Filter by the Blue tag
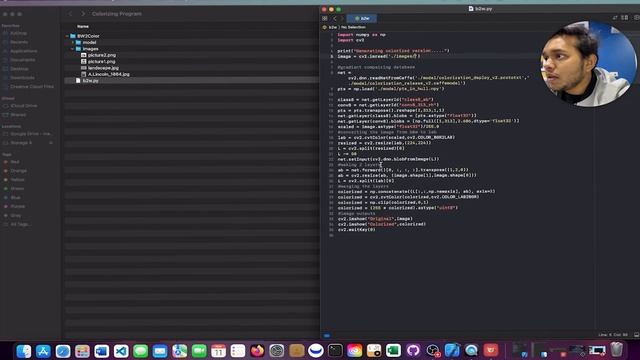 pyautogui.click(x=16, y=198)
